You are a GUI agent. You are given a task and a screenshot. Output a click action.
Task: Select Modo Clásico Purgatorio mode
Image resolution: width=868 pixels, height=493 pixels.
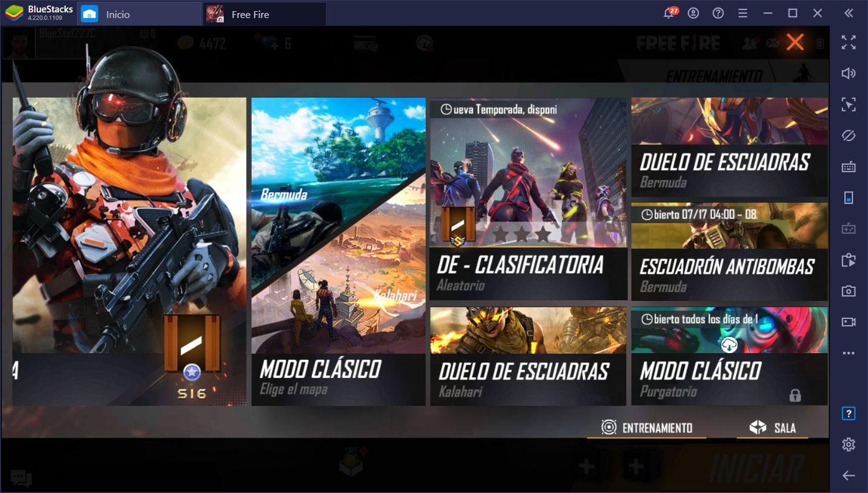(729, 356)
